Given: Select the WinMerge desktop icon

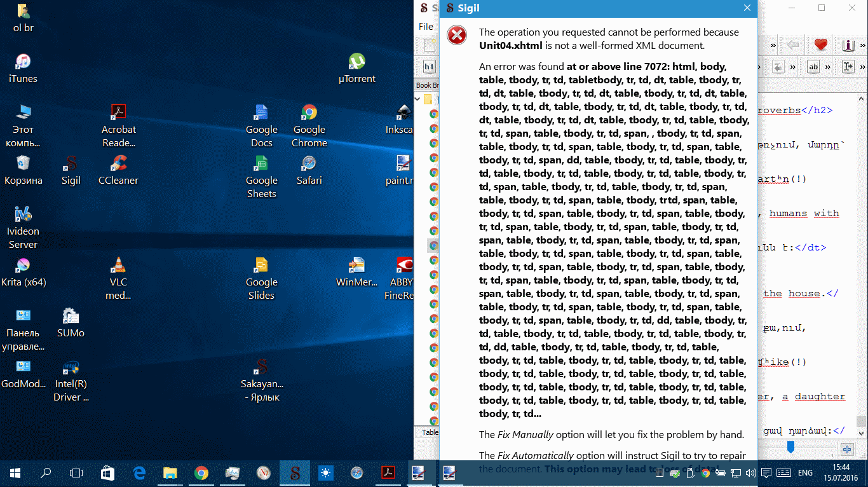Looking at the screenshot, I should point(357,272).
